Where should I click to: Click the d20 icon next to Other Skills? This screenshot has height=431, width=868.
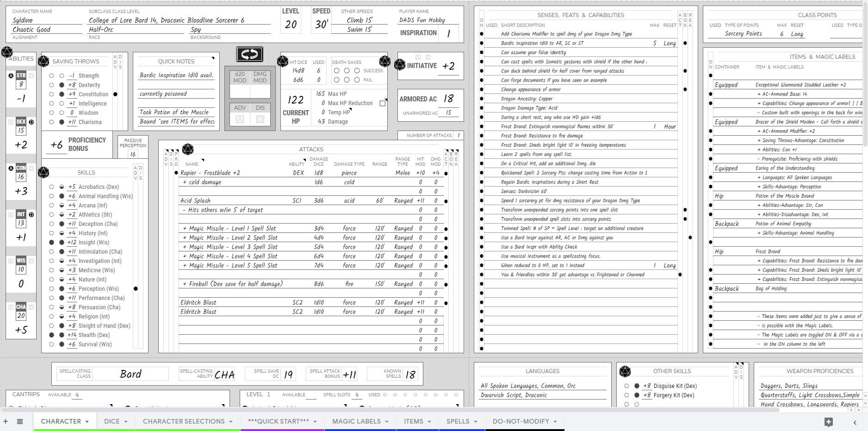pyautogui.click(x=624, y=371)
